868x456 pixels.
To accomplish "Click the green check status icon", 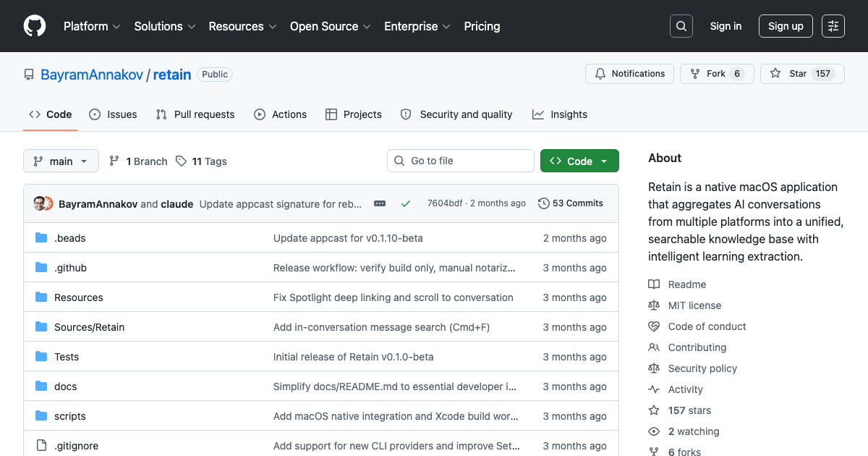I will pyautogui.click(x=406, y=204).
